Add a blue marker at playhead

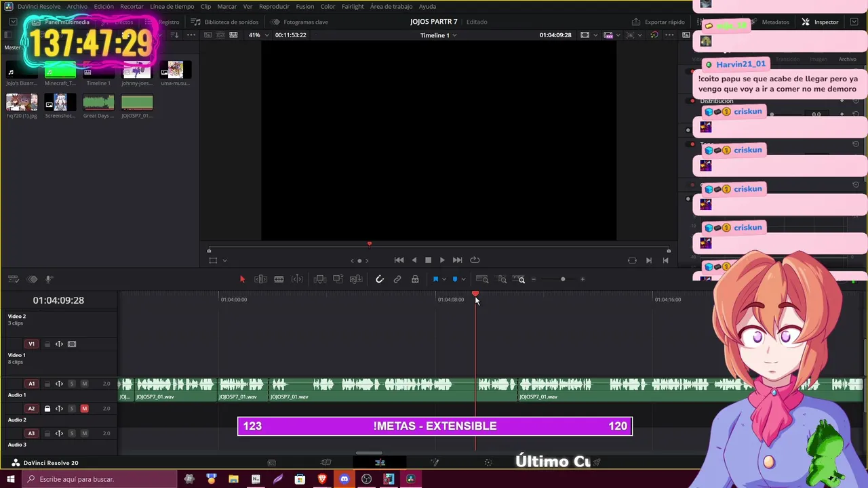click(454, 279)
